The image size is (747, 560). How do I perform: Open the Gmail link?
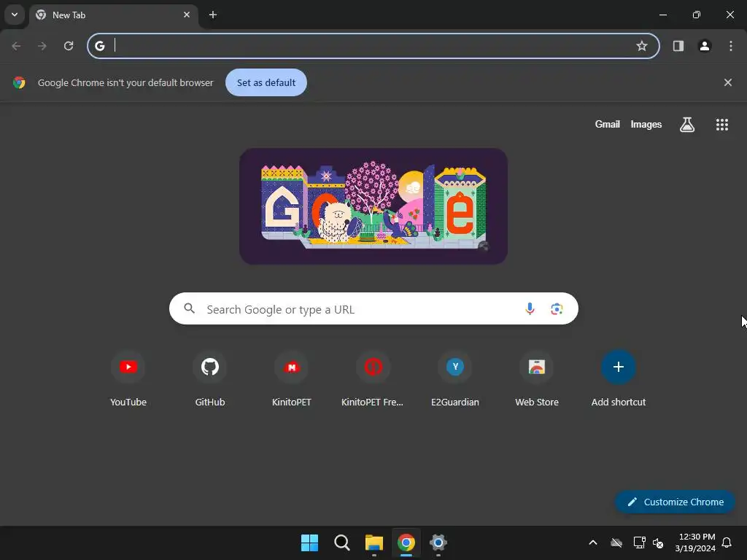608,124
